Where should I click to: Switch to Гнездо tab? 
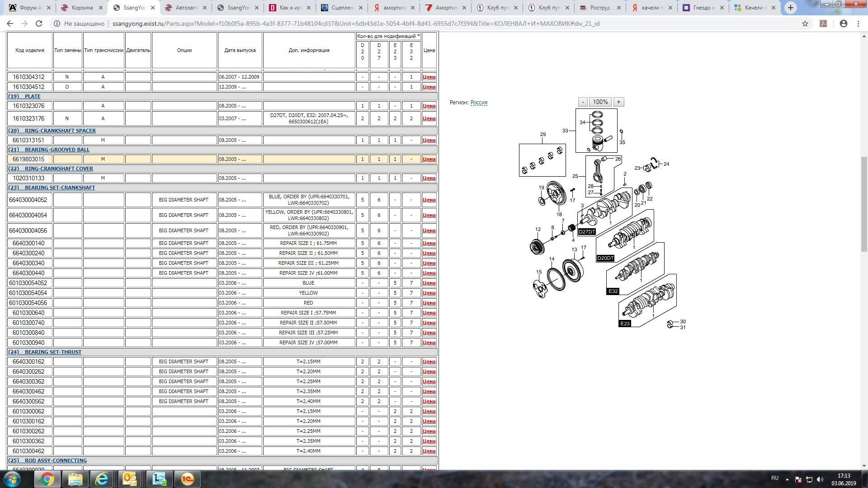point(703,8)
